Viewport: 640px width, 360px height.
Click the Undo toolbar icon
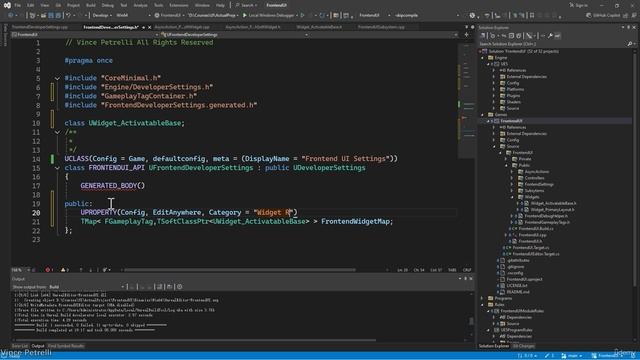tap(69, 16)
